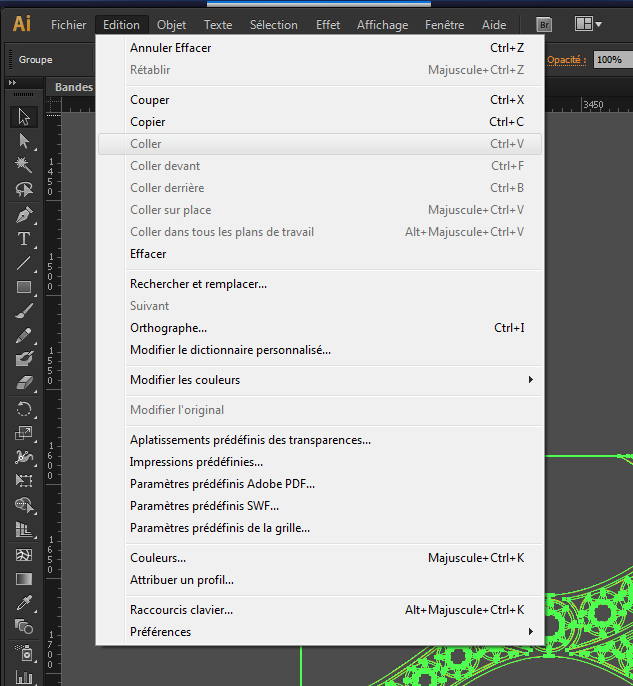The height and width of the screenshot is (686, 633).
Task: Select the Direct Selection tool (white arrow)
Action: [x=24, y=141]
